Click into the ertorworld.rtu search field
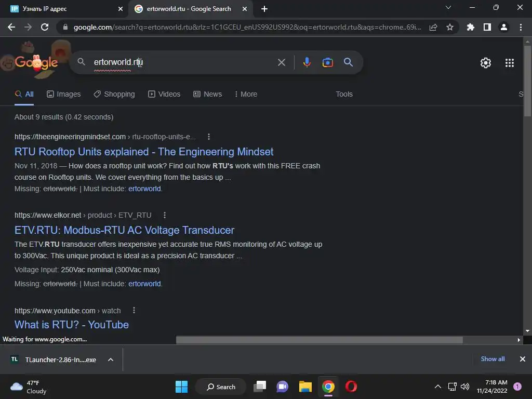The width and height of the screenshot is (532, 399). click(x=182, y=62)
